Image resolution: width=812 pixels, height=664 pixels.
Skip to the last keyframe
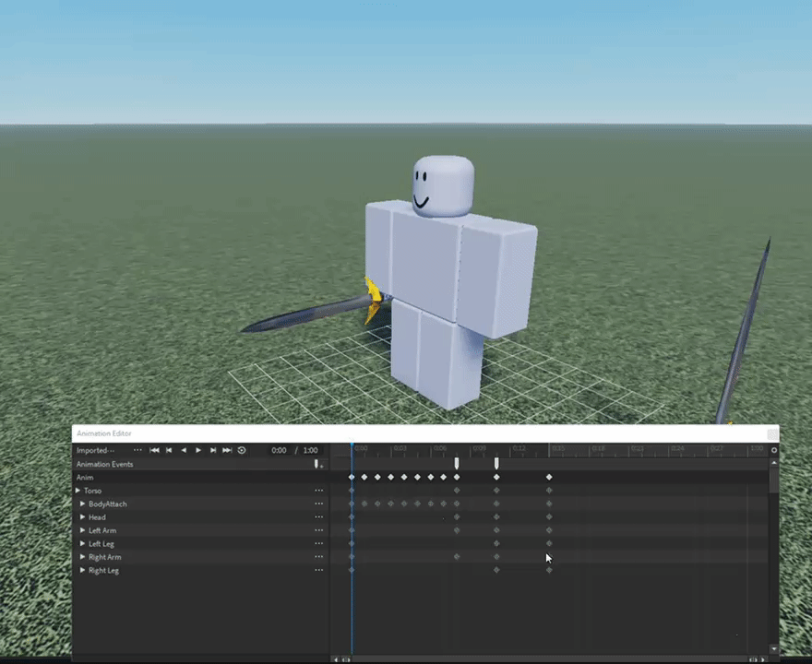pyautogui.click(x=227, y=450)
